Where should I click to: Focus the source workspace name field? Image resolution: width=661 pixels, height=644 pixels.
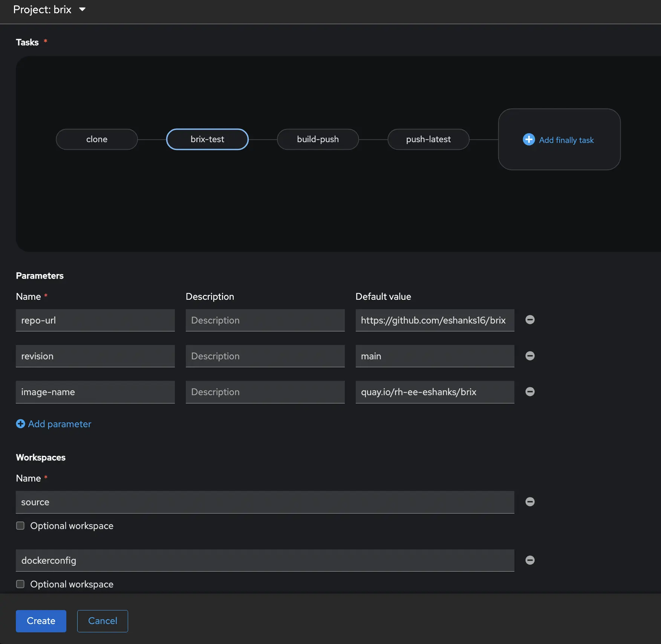[265, 502]
